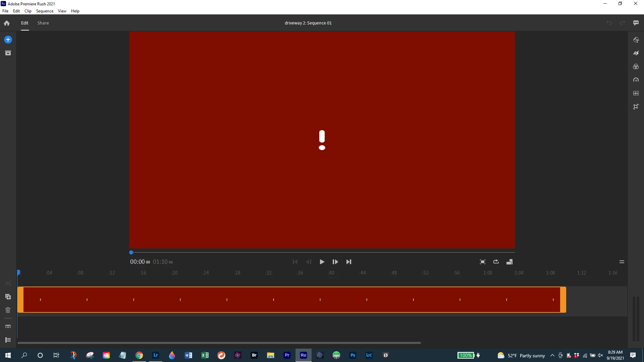This screenshot has width=644, height=362.
Task: Open the Project Assets panel icon
Action: [8, 53]
